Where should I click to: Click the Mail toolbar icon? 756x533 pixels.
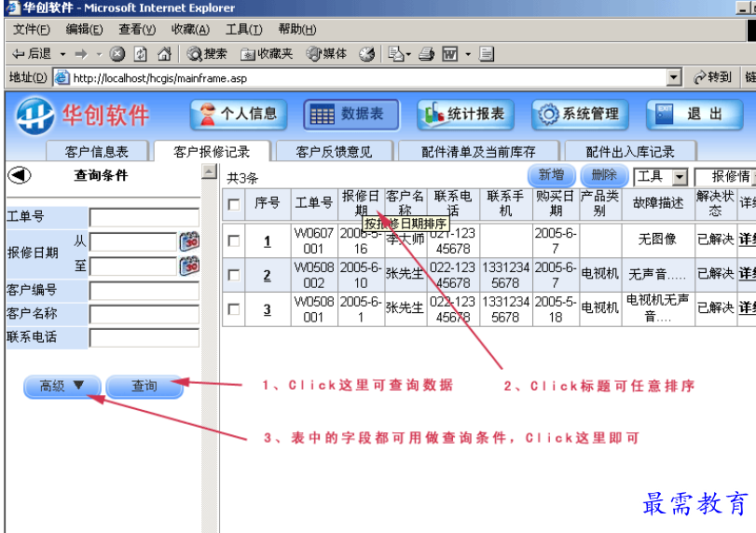click(x=395, y=54)
